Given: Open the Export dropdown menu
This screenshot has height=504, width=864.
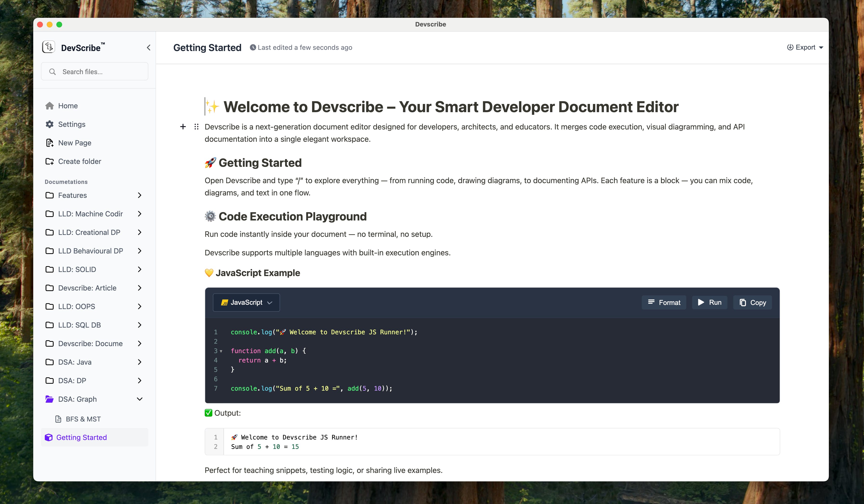Looking at the screenshot, I should coord(804,47).
